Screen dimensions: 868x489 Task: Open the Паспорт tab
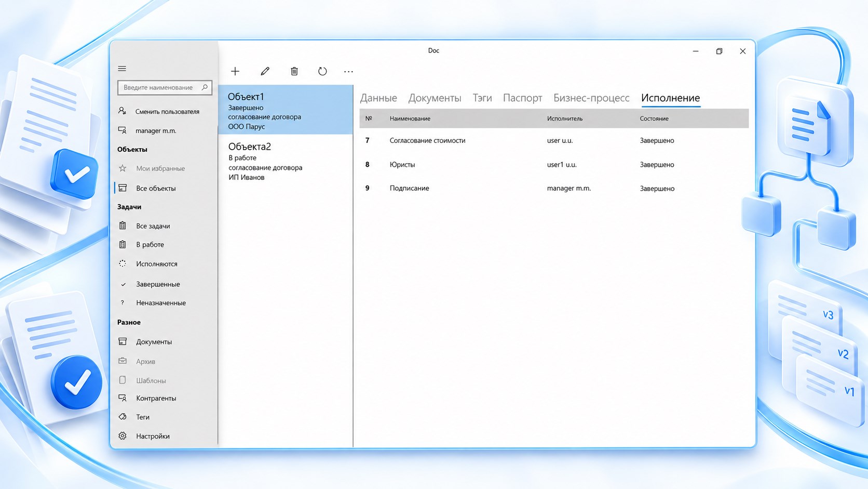coord(522,98)
